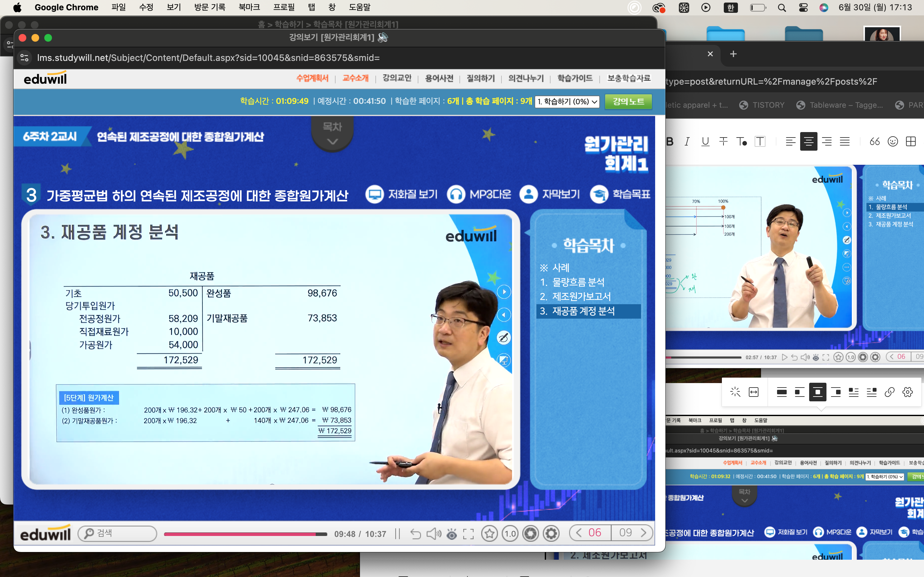The image size is (924, 577).
Task: Mute the player speaker icon
Action: coord(433,533)
